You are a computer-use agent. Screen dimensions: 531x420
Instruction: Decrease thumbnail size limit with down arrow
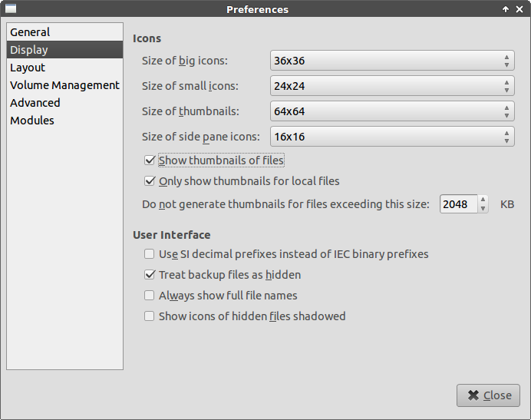click(483, 209)
